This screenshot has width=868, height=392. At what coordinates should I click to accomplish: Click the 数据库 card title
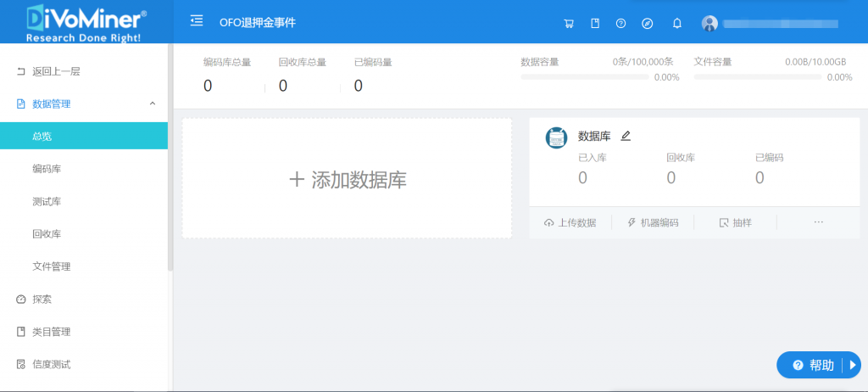click(594, 136)
